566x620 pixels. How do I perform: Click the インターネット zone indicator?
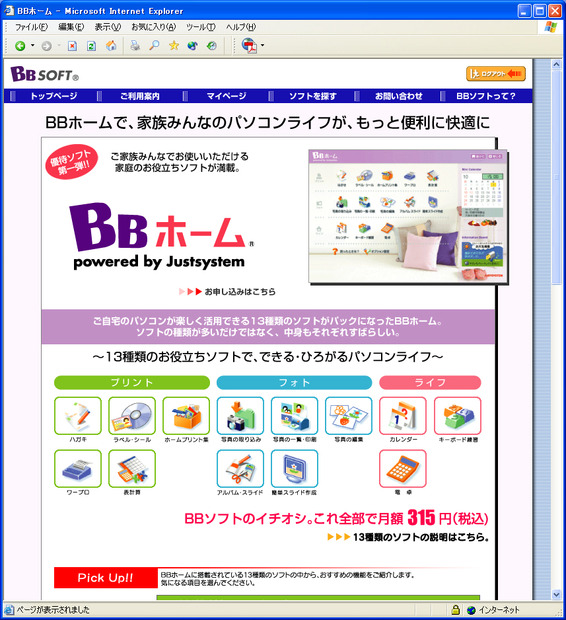coord(493,610)
